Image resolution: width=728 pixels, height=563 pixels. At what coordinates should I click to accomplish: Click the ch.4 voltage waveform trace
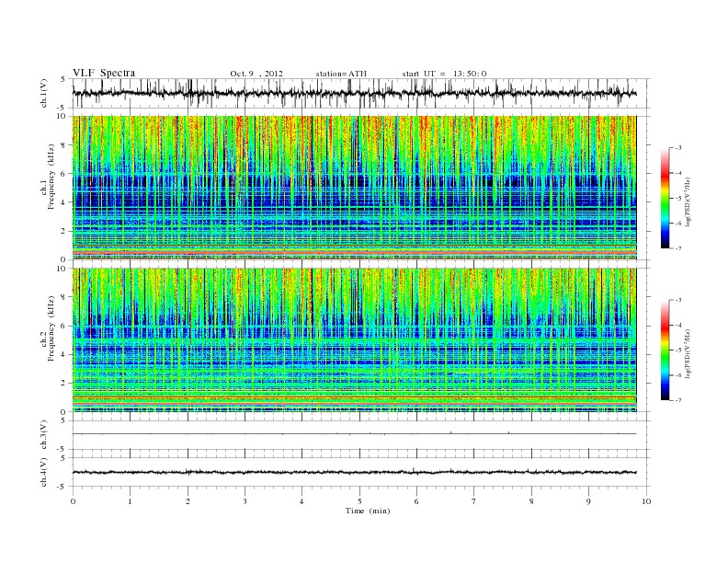[x=355, y=472]
